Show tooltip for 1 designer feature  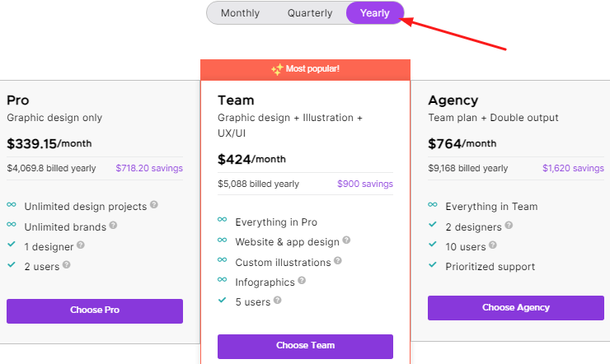[x=81, y=245]
